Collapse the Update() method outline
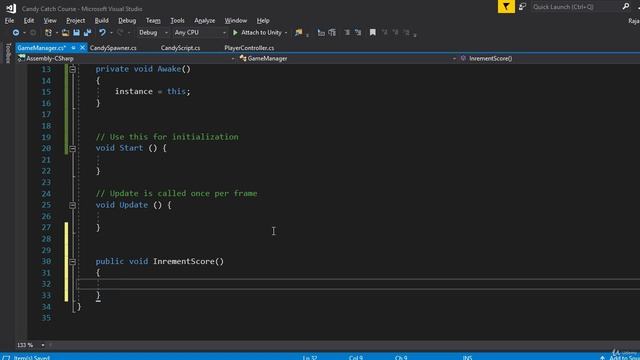 tap(73, 205)
